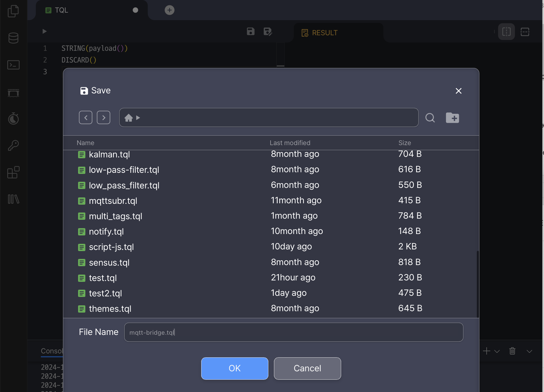
Task: Run the TQL script with play button
Action: click(x=44, y=31)
